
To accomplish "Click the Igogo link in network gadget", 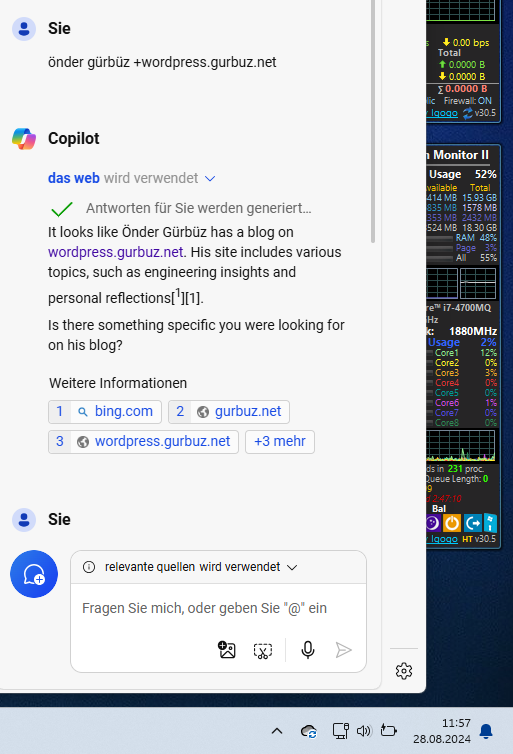I will click(x=444, y=113).
